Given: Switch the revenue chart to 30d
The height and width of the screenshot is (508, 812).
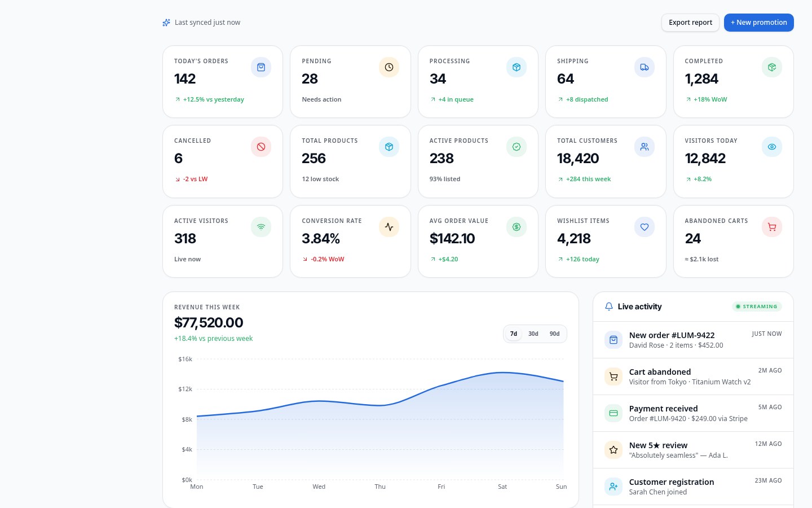Looking at the screenshot, I should 533,334.
